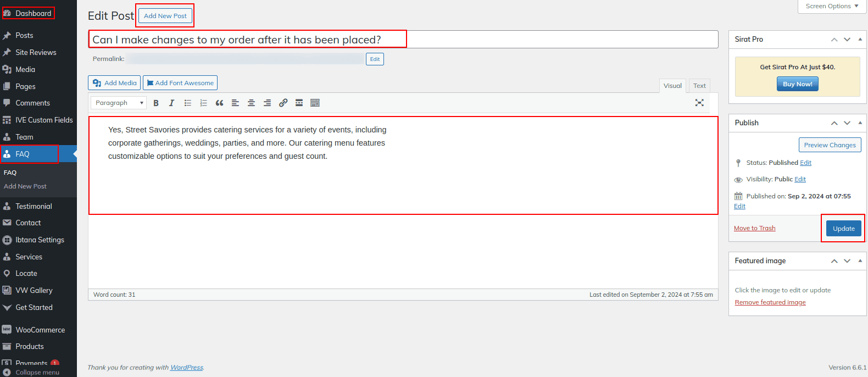
Task: Insert a numbered list
Action: [x=204, y=103]
